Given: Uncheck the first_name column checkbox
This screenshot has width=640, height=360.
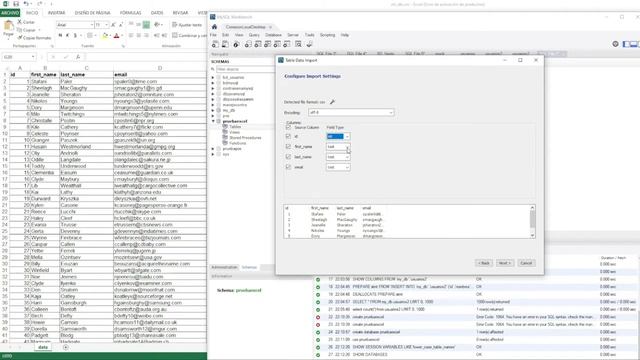Looking at the screenshot, I should (x=288, y=147).
